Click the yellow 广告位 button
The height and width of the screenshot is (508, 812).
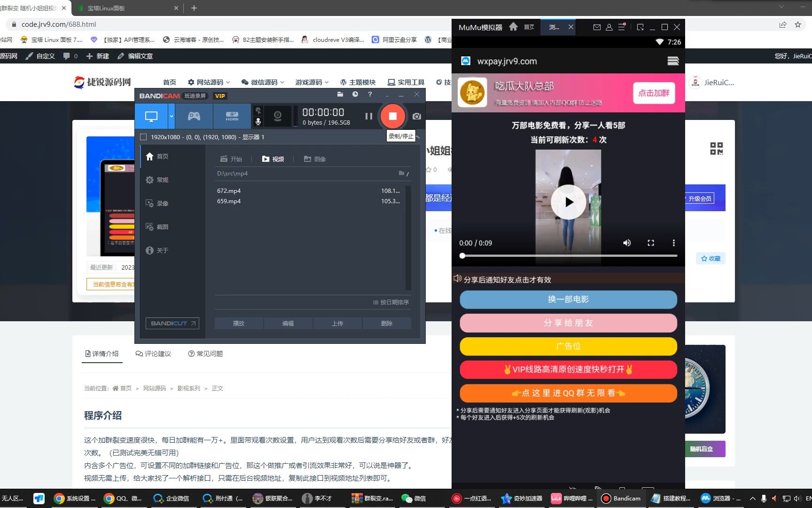pos(569,346)
